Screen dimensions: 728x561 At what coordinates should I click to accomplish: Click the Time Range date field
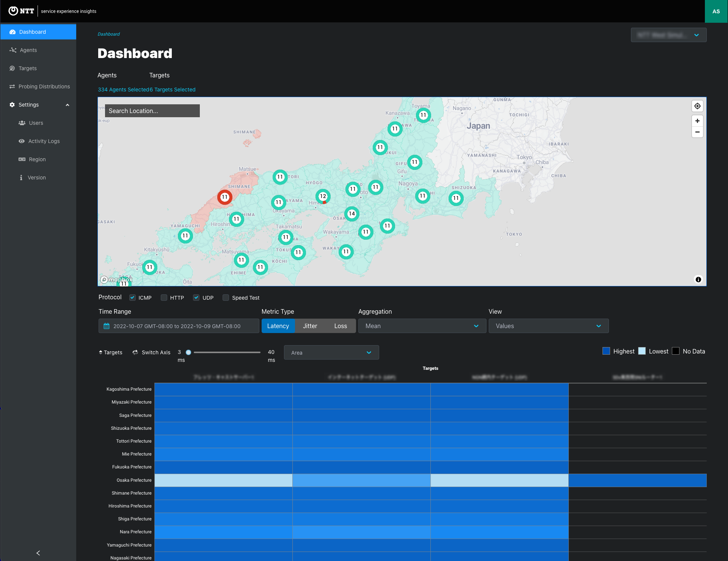[179, 326]
